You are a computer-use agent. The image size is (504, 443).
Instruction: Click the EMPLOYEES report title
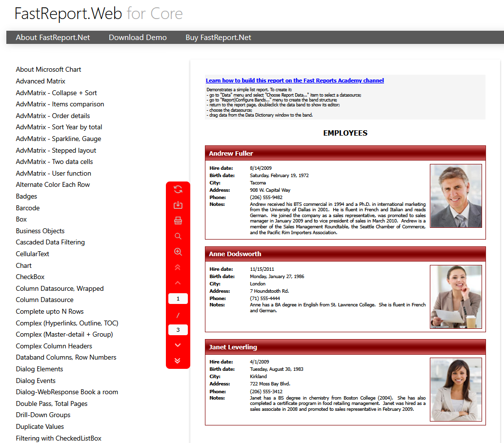345,133
